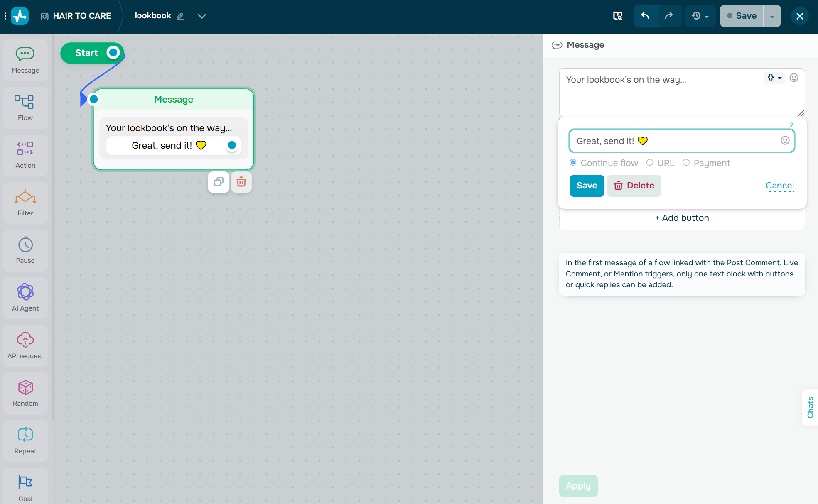Add a Pause block
Viewport: 818px width, 504px height.
(x=25, y=250)
